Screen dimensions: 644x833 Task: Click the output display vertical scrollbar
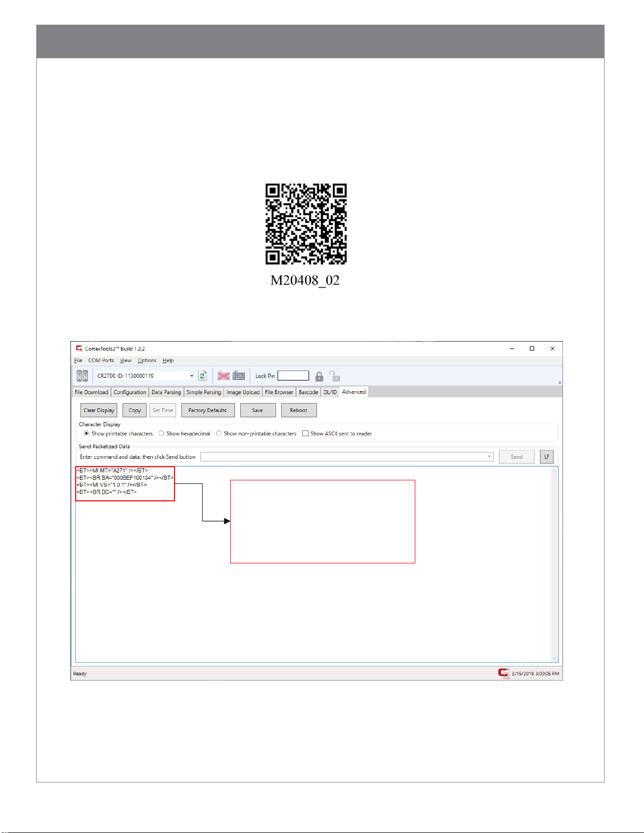554,564
